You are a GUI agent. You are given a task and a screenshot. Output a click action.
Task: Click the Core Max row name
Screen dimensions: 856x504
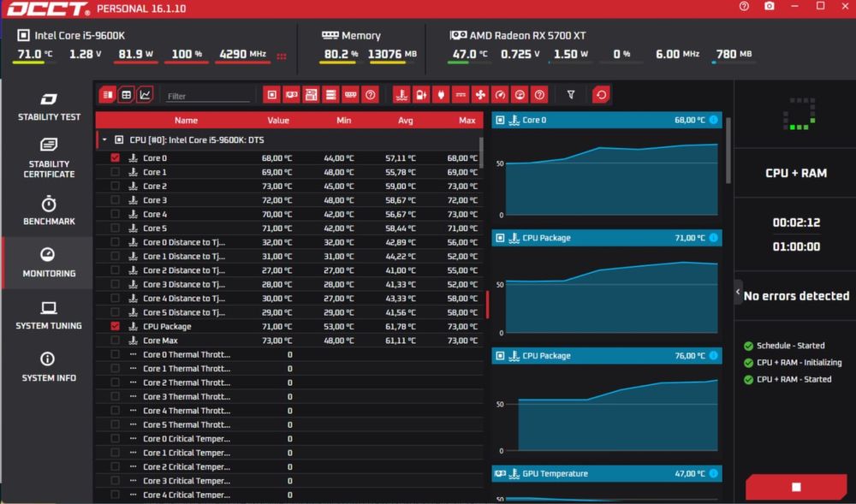pyautogui.click(x=161, y=341)
